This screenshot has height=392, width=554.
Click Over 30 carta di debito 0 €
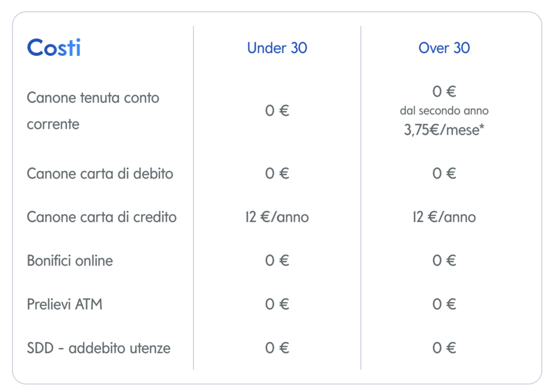444,174
